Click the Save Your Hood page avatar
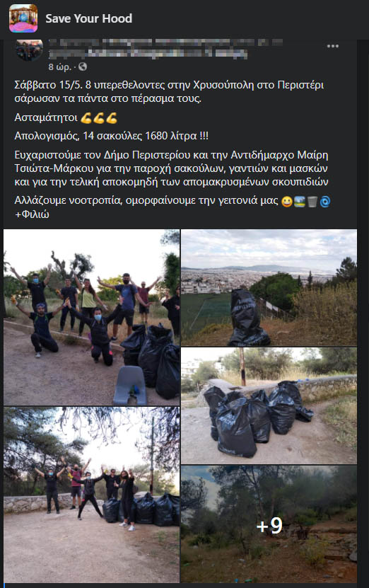Screen dimensions: 369x588 tap(23, 18)
